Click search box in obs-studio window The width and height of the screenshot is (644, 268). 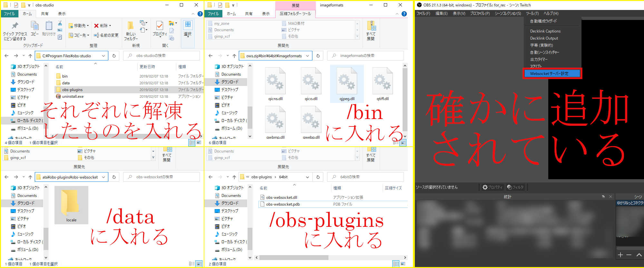click(161, 56)
